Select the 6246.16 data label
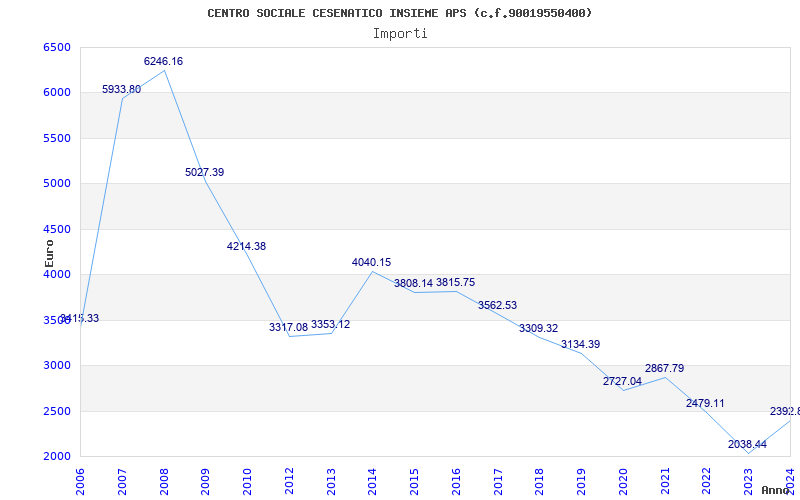Screen dimensions: 800x500 point(163,61)
